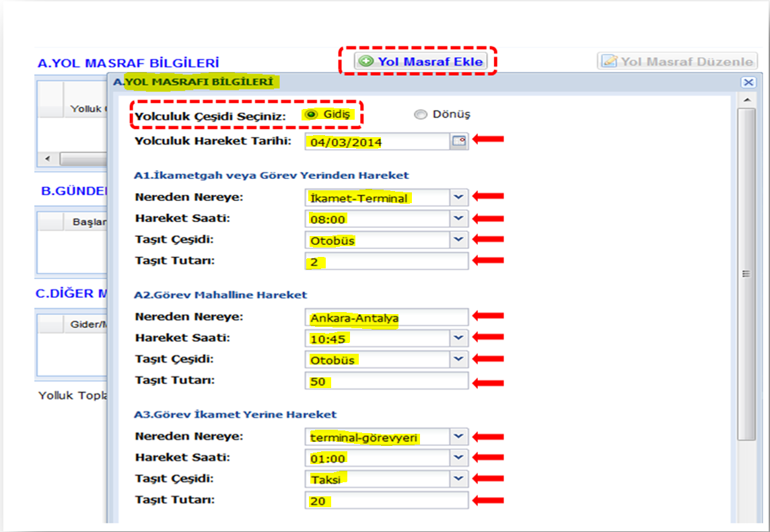Screen dimensions: 770x532
Task: Click the left arrow of background horizontal scrollbar
Action: [47, 159]
